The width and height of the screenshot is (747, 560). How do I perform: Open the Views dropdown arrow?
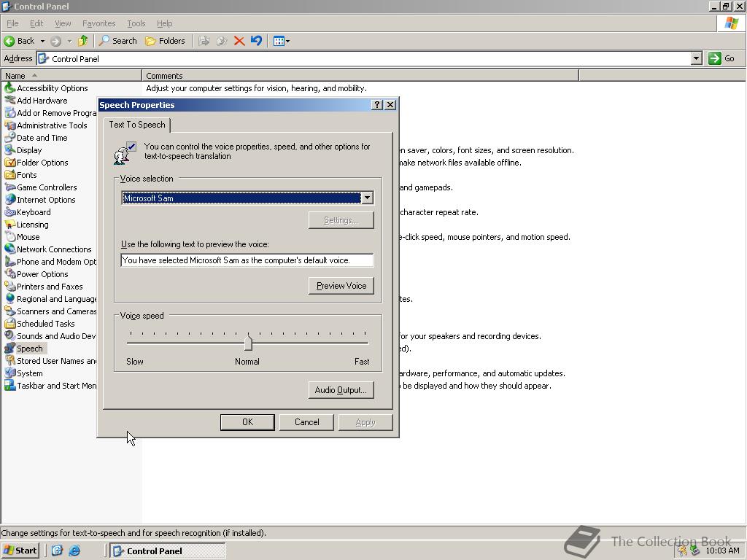(x=287, y=41)
